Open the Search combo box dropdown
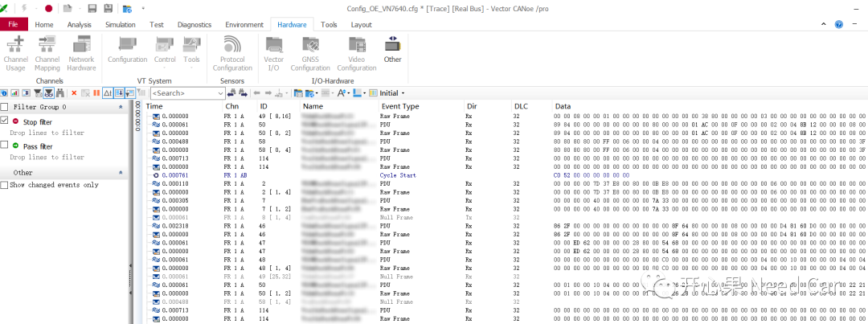868x324 pixels. point(219,93)
